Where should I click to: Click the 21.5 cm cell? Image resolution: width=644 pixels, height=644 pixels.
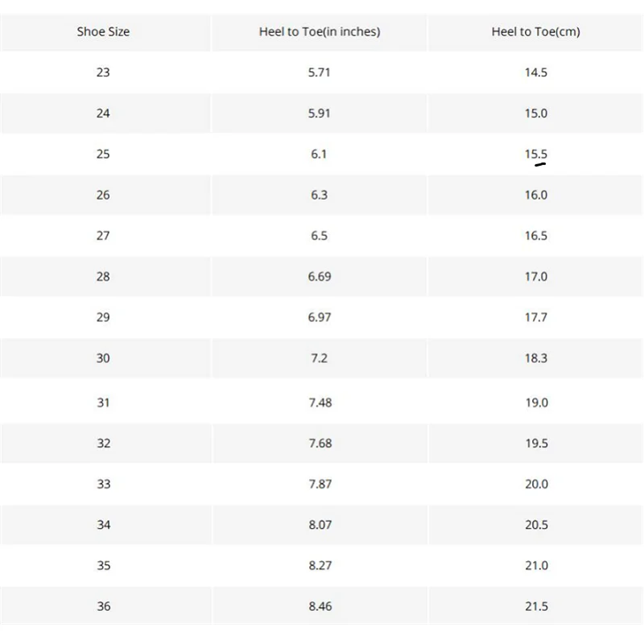tap(536, 606)
